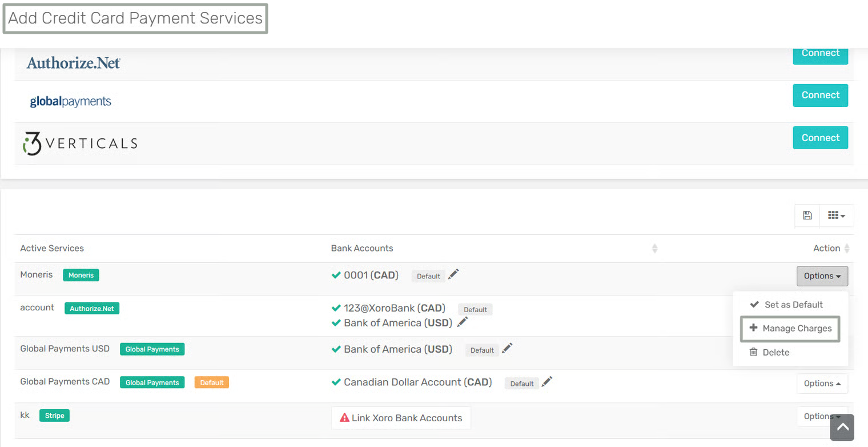Click Link Xoro Bank Accounts for Stripe
Viewport: 868px width, 447px height.
point(401,418)
